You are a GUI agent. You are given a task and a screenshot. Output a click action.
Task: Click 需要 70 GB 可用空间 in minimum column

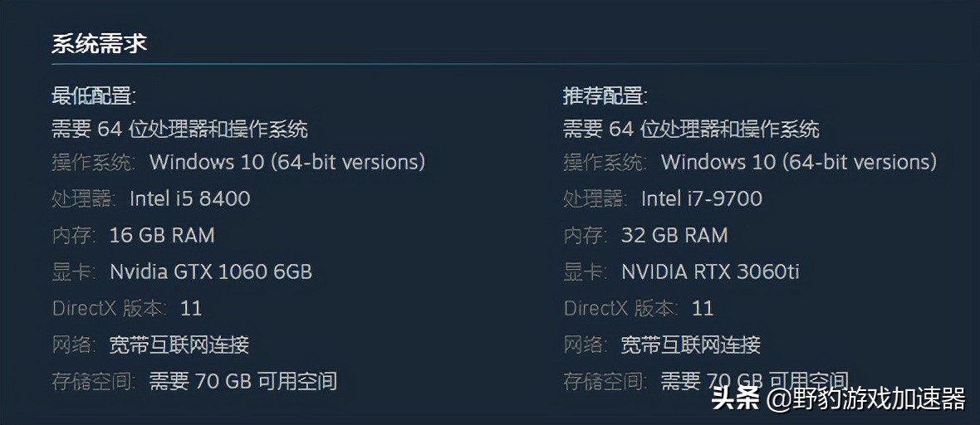click(x=243, y=381)
